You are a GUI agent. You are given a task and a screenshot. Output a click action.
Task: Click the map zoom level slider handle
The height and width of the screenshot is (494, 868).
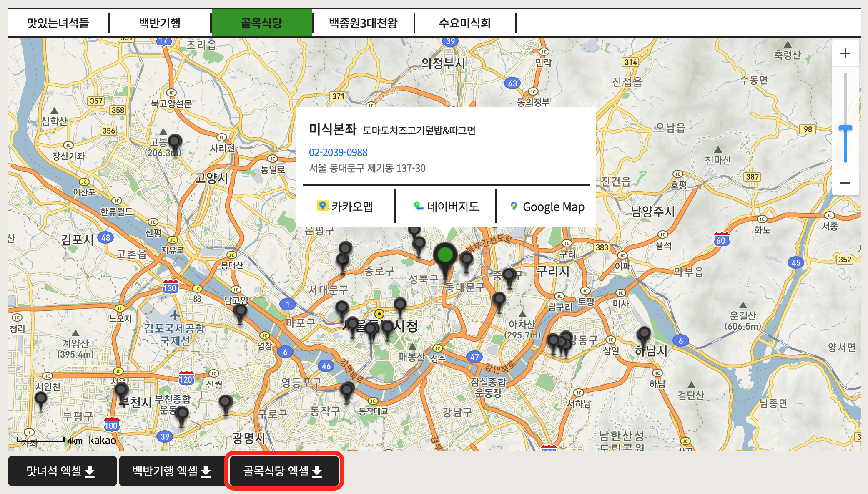[845, 128]
